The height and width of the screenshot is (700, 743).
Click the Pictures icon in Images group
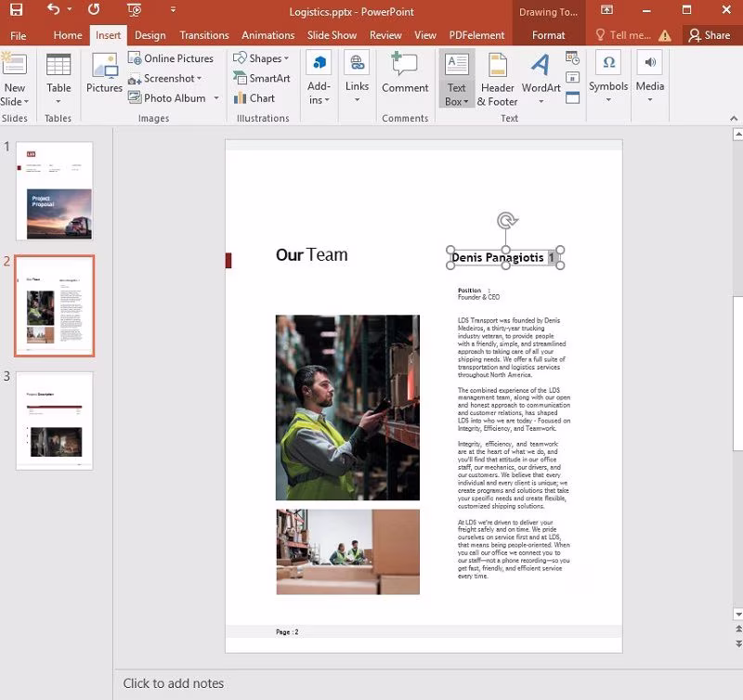[x=104, y=73]
